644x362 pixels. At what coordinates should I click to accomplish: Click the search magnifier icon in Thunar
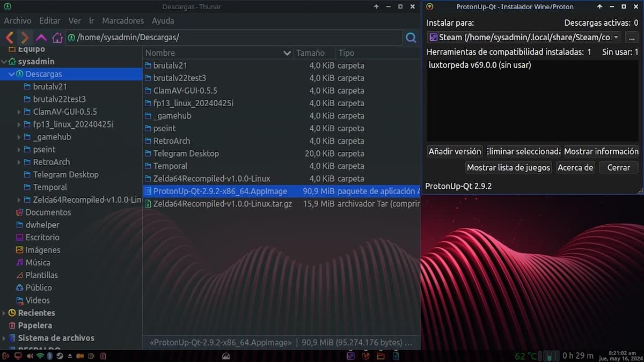[x=411, y=38]
